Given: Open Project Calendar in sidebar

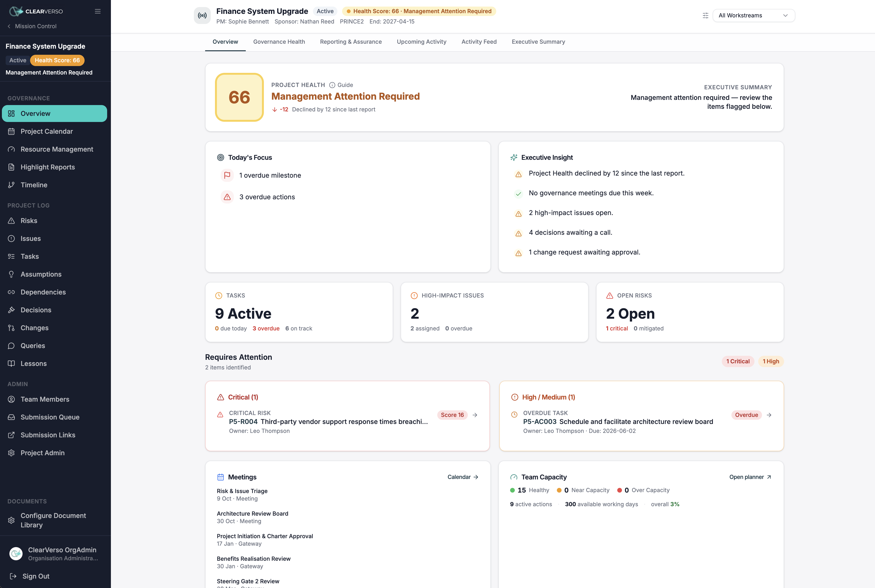Looking at the screenshot, I should tap(54, 131).
